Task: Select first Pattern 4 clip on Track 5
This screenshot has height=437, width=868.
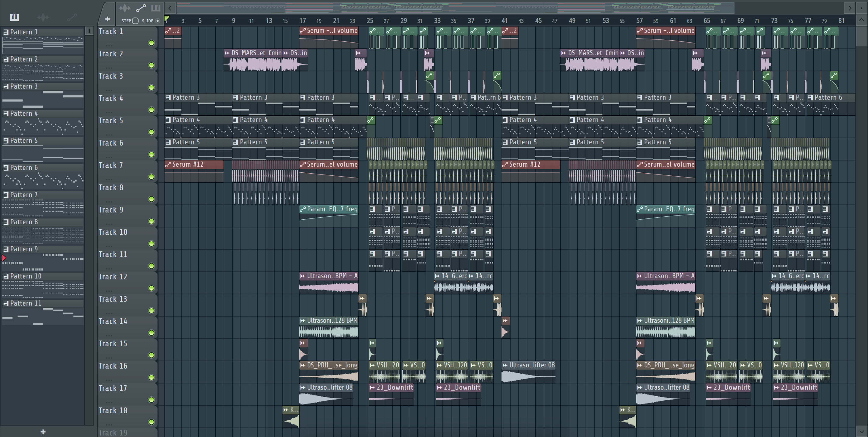Action: click(x=198, y=127)
